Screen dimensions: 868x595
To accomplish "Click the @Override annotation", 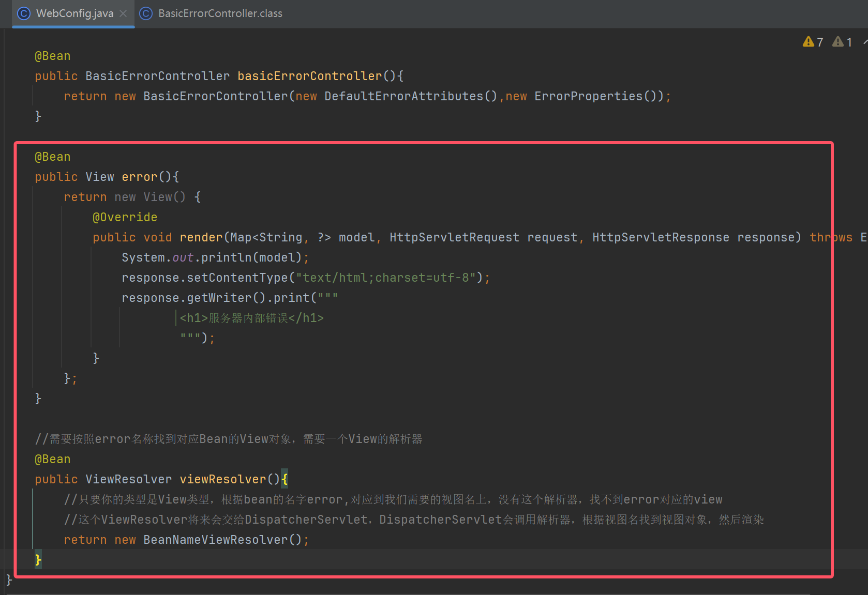I will [125, 217].
